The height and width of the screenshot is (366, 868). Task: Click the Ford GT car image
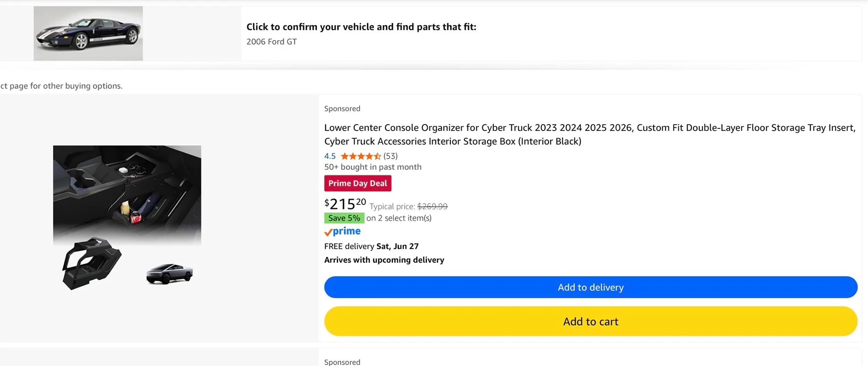tap(88, 33)
